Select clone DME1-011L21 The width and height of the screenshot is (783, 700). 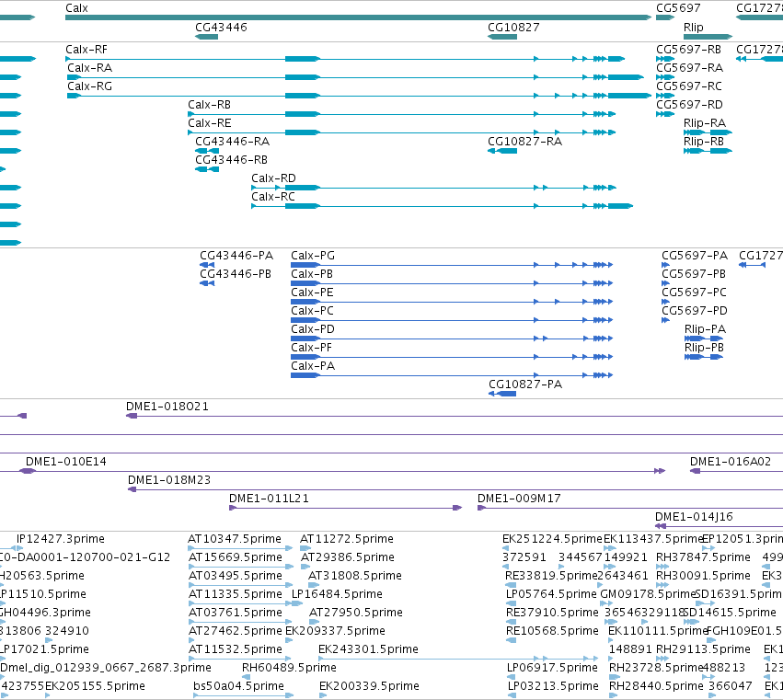(269, 499)
